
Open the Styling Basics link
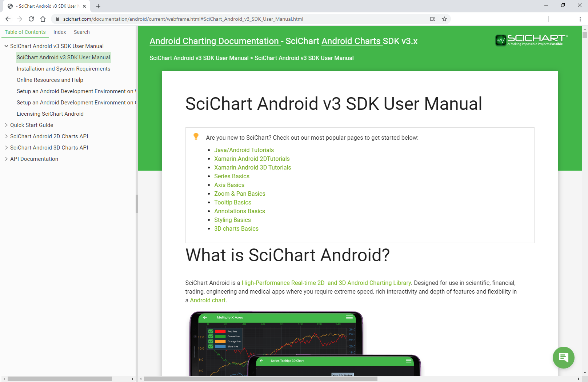point(232,220)
